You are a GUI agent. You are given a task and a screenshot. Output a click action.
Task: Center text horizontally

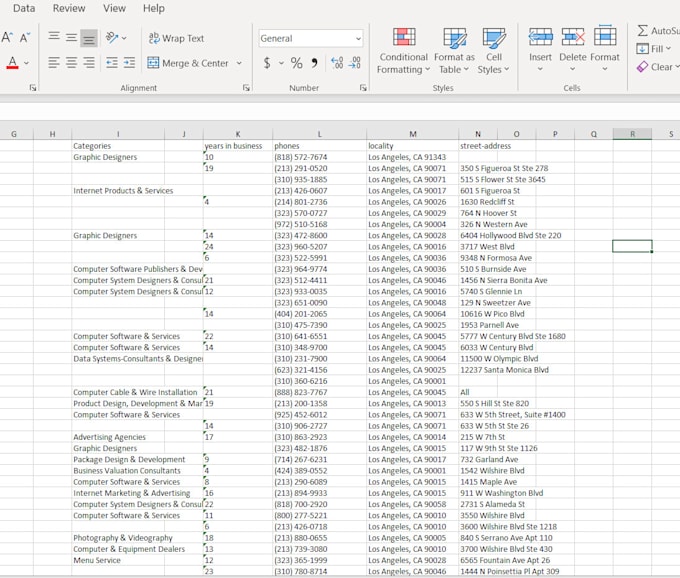pyautogui.click(x=72, y=63)
